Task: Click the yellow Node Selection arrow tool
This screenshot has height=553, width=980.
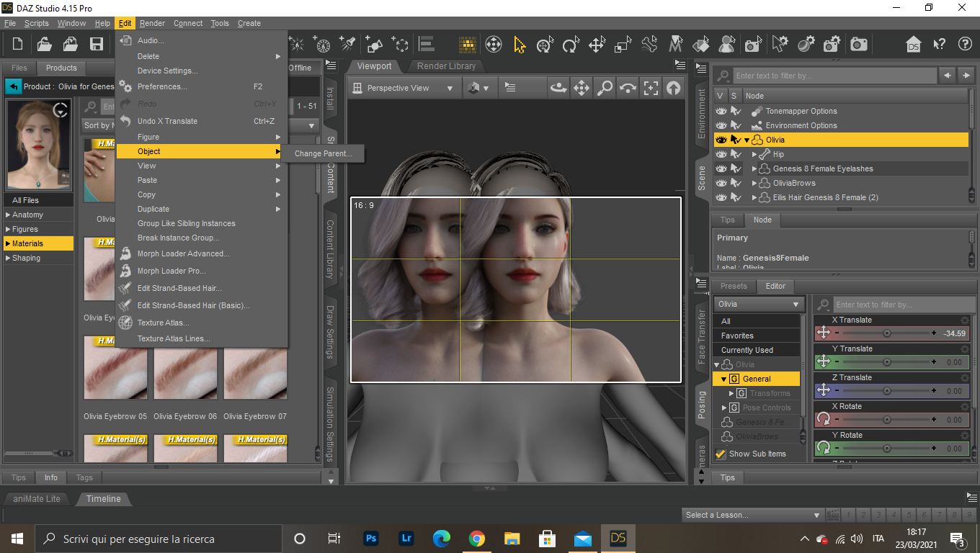Action: [519, 45]
